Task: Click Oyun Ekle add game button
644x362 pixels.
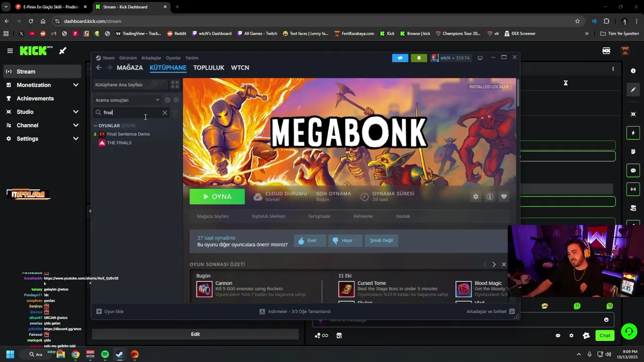Action: [x=110, y=312]
